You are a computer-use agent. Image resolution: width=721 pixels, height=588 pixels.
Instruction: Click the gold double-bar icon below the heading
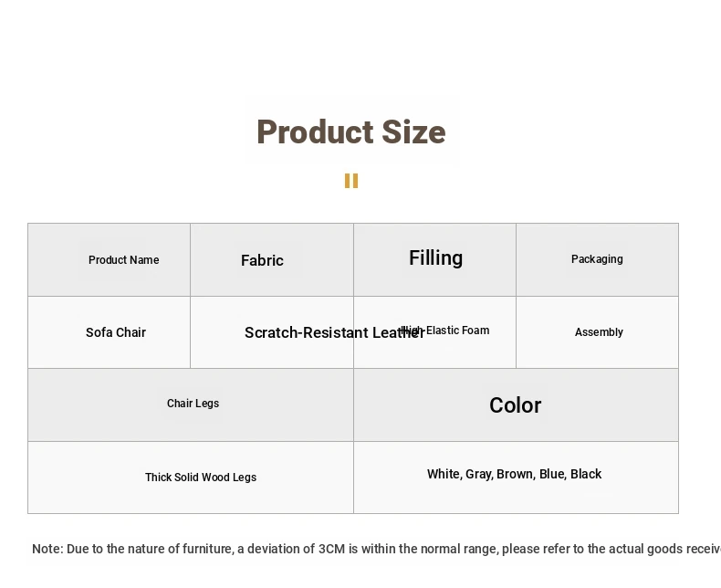(351, 181)
